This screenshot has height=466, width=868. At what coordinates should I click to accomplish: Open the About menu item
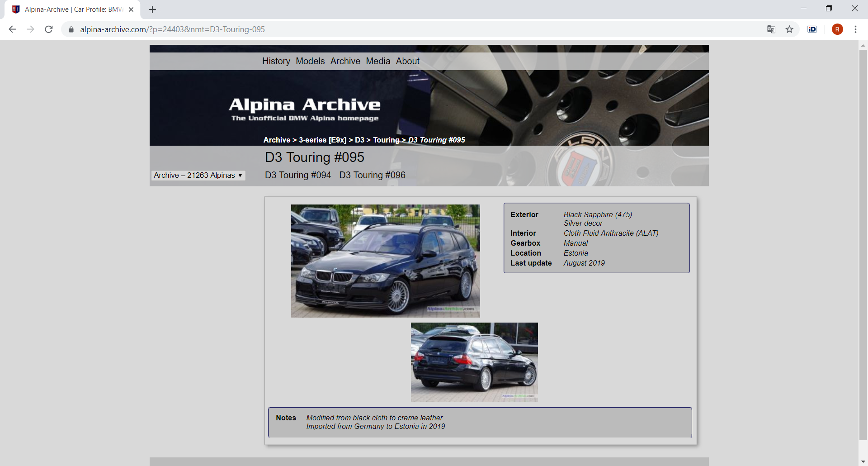408,61
